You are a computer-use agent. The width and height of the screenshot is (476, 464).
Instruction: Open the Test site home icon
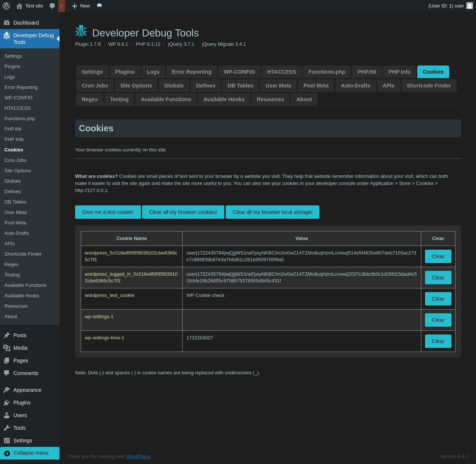pyautogui.click(x=19, y=6)
